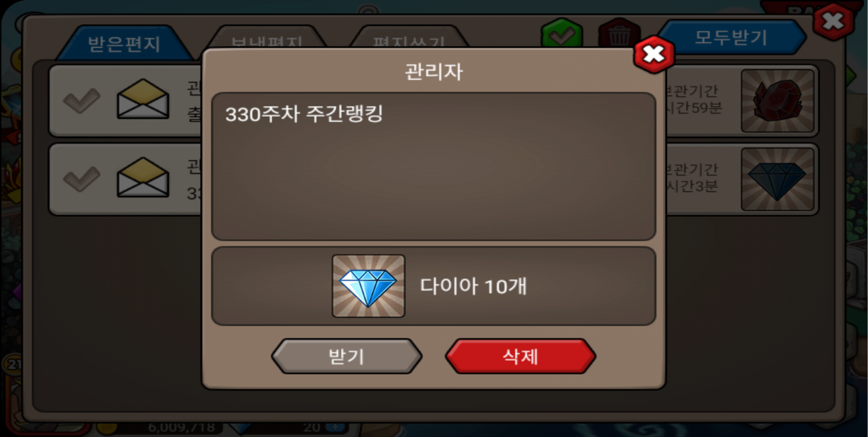Close the mailbox window with the top-right X
The width and height of the screenshot is (868, 437).
tap(833, 21)
